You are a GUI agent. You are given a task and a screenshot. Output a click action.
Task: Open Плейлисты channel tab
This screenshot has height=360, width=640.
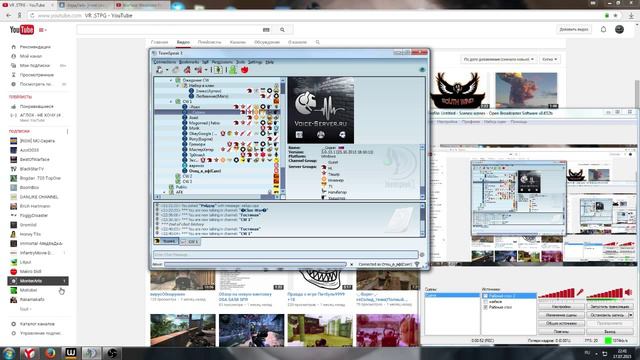[209, 42]
